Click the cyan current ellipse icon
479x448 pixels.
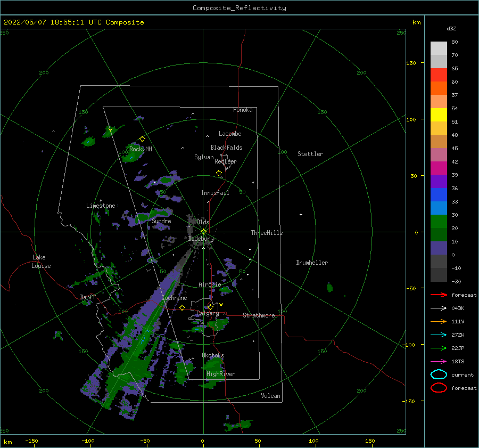tap(439, 374)
